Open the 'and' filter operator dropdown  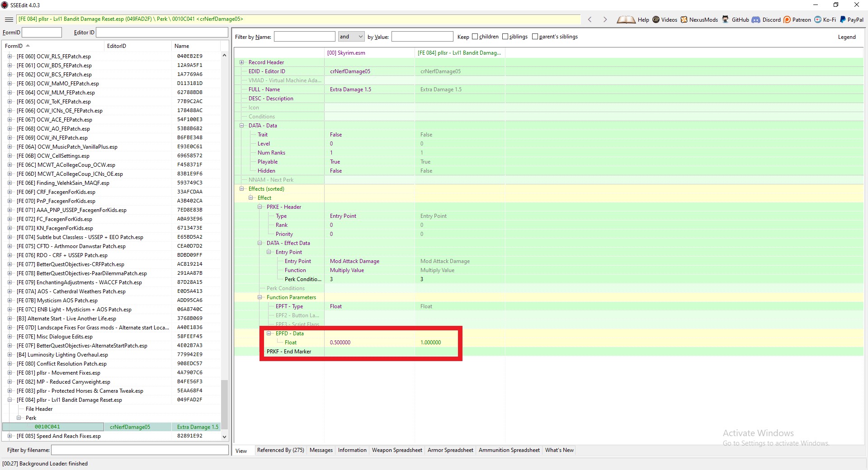(x=351, y=37)
